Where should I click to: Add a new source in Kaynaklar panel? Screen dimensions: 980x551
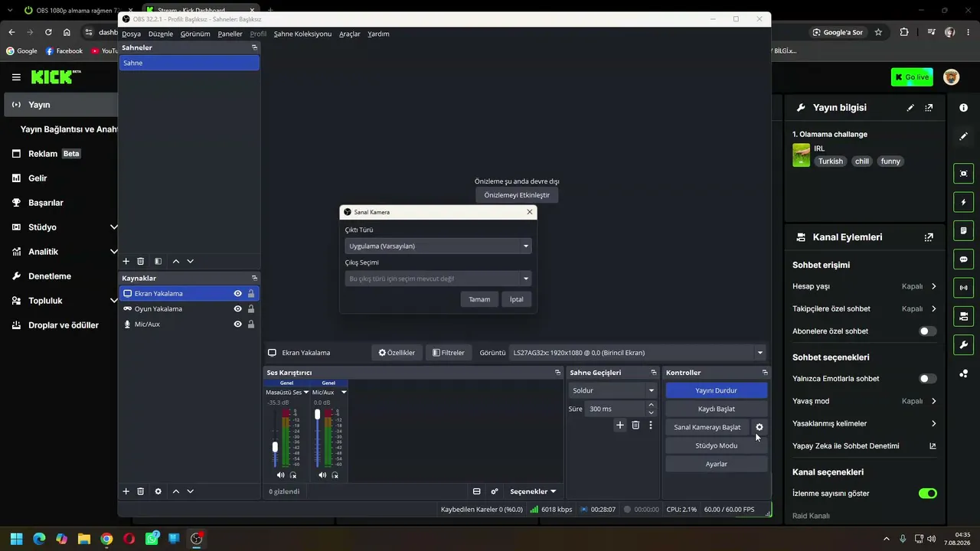point(126,491)
